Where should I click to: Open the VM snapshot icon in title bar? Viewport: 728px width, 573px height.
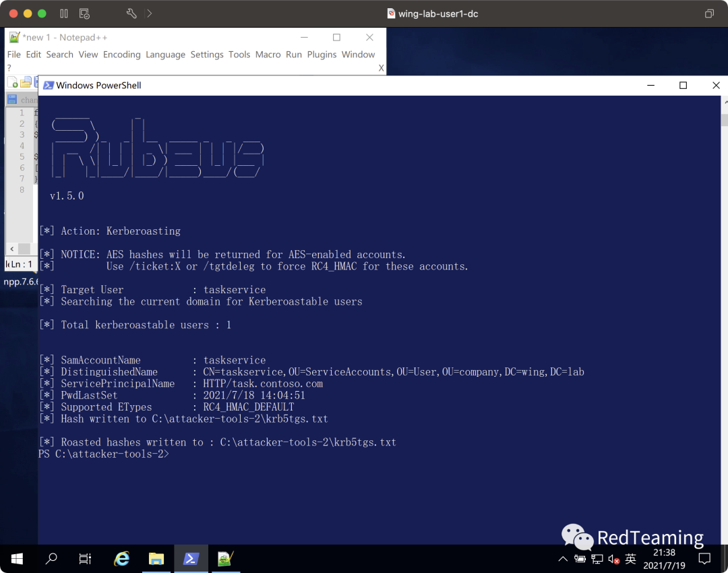(x=84, y=13)
